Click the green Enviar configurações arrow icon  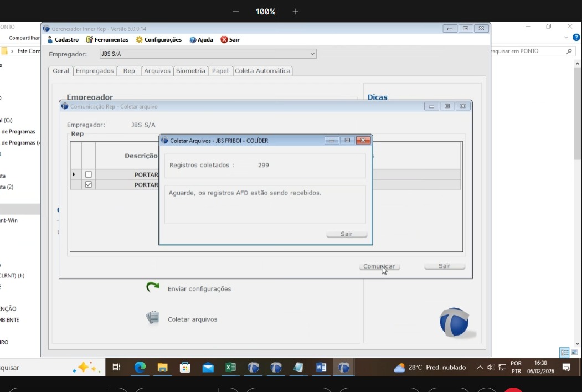152,287
